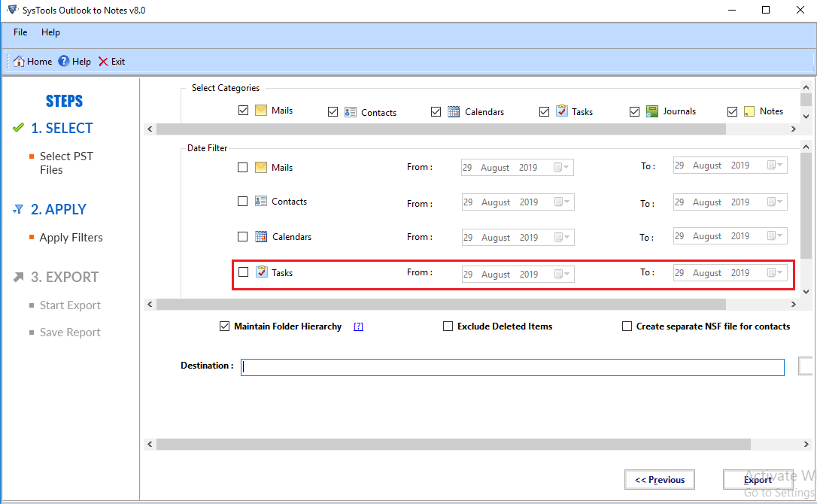Click the Select Categories scrollbar right arrow

coord(794,129)
